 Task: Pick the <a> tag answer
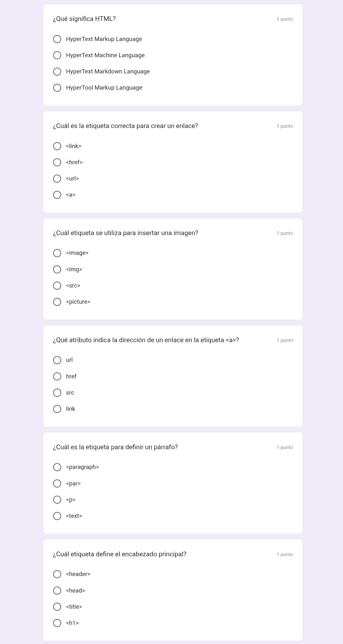pyautogui.click(x=57, y=195)
